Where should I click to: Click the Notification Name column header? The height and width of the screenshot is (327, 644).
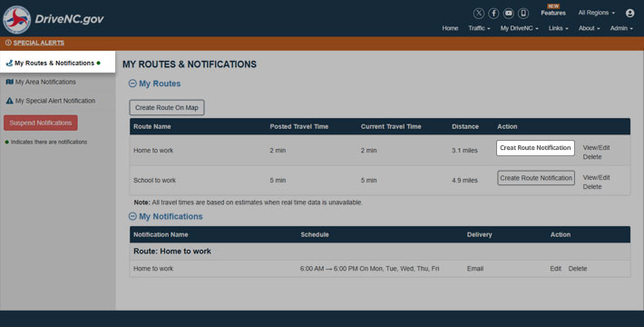point(161,235)
